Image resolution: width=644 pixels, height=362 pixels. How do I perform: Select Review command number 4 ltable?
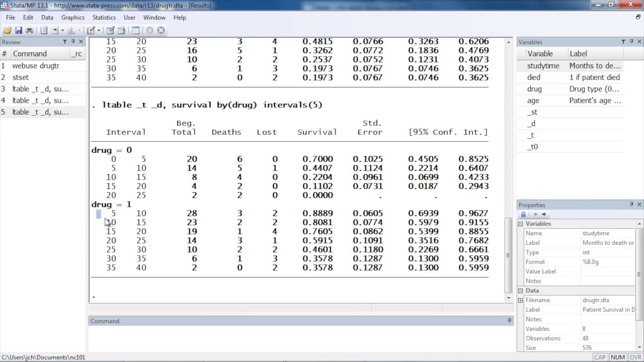(x=43, y=101)
